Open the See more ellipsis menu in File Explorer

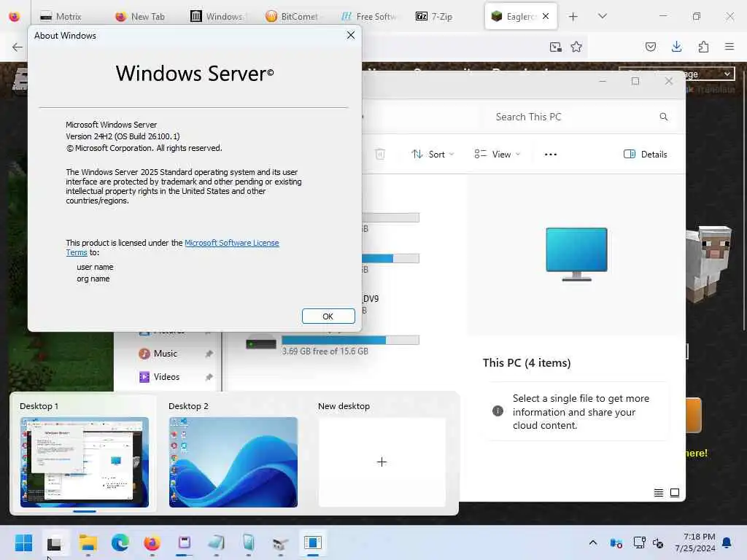point(551,155)
